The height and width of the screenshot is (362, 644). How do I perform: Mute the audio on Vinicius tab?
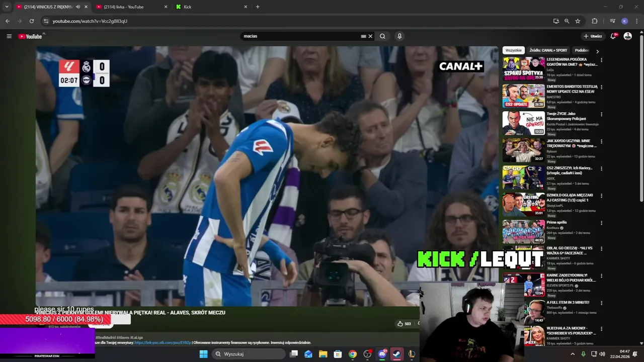pos(77,7)
